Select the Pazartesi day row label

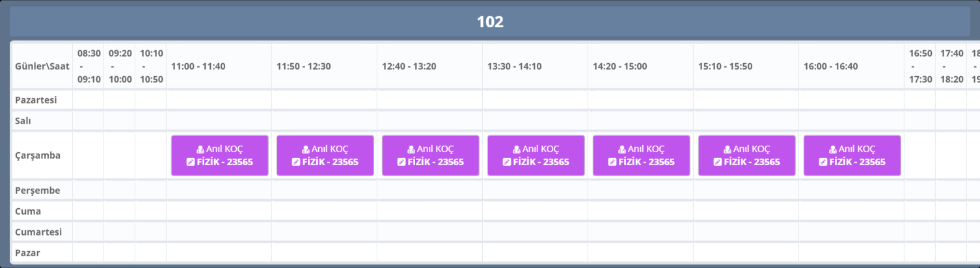point(36,100)
